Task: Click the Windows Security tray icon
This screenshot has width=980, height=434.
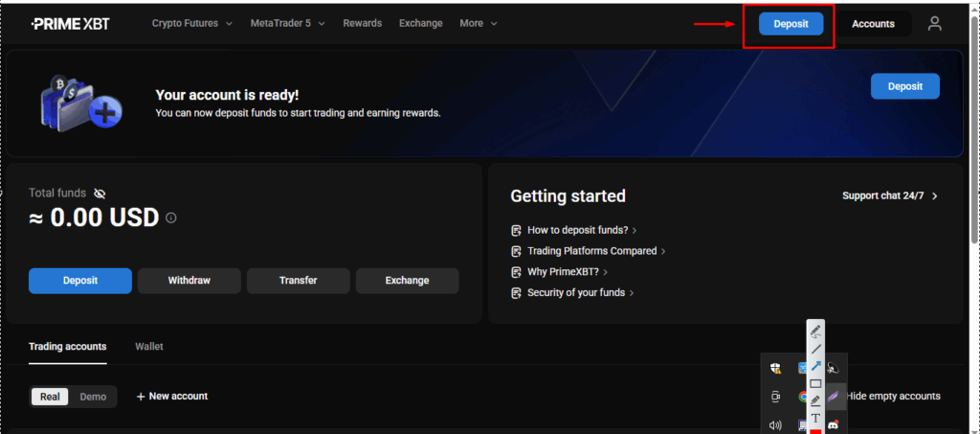Action: pyautogui.click(x=776, y=368)
